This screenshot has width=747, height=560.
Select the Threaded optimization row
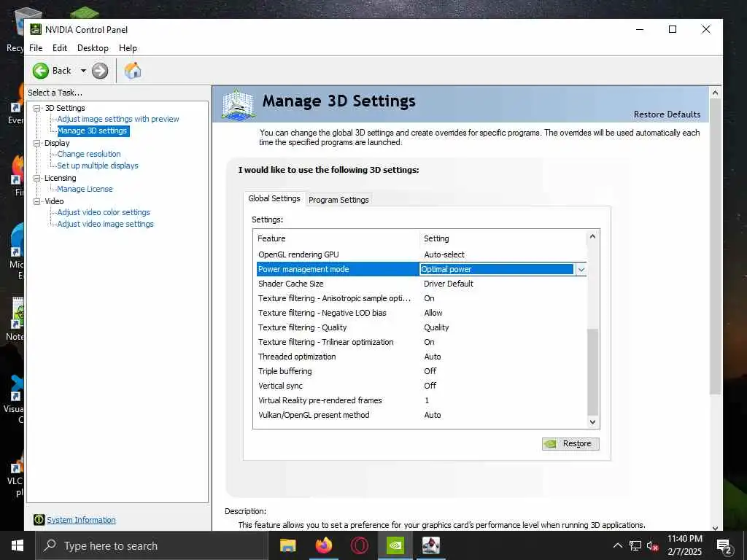pyautogui.click(x=421, y=357)
